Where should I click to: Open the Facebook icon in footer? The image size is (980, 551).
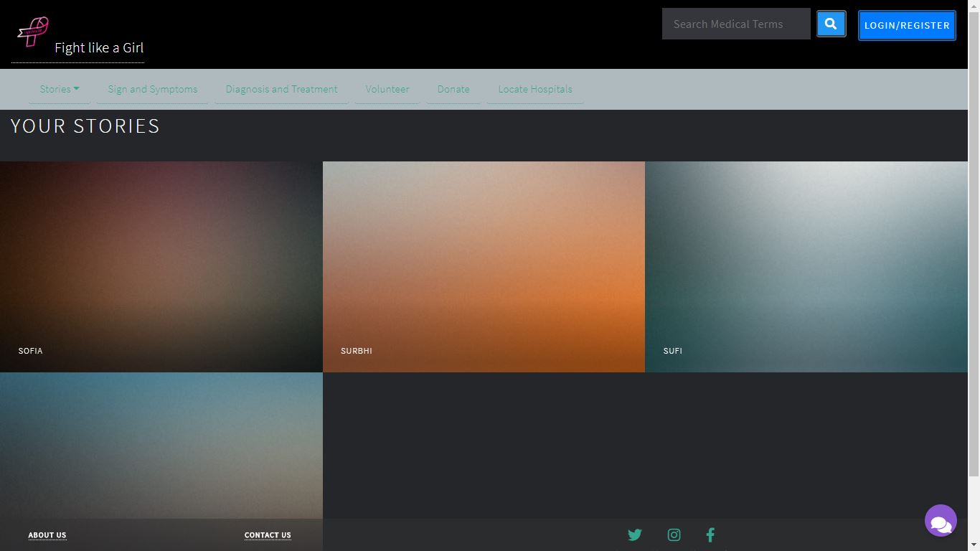click(x=710, y=534)
